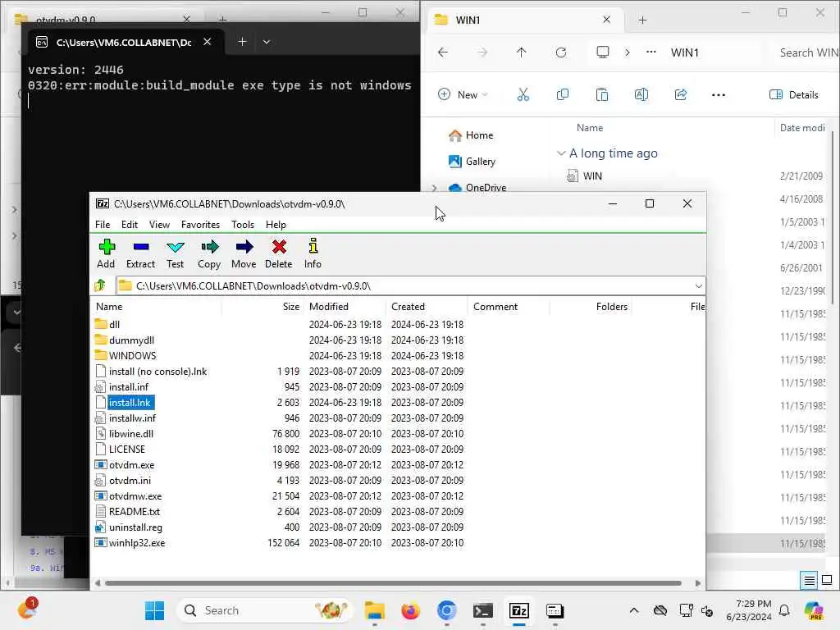Click the Copy toolbar icon in 7-Zip
The image size is (840, 630).
[209, 253]
